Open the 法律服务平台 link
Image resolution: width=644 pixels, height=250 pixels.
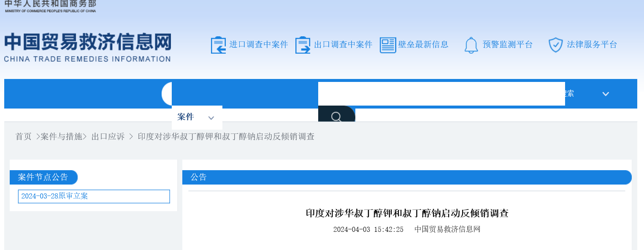[592, 44]
